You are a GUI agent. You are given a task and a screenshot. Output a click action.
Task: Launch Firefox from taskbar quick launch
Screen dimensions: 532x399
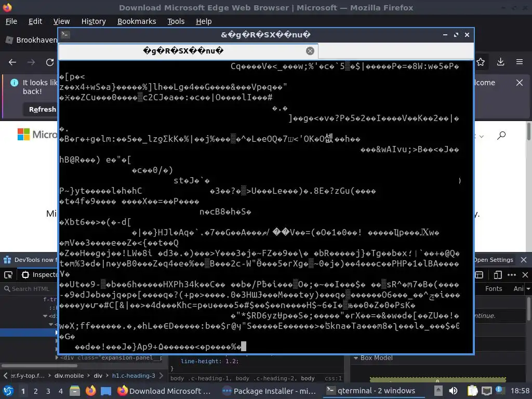[x=90, y=391]
